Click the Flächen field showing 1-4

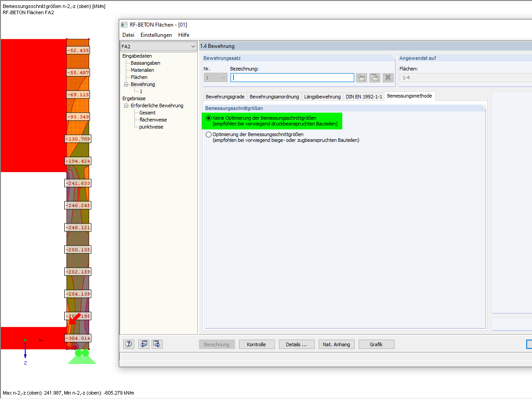click(465, 78)
